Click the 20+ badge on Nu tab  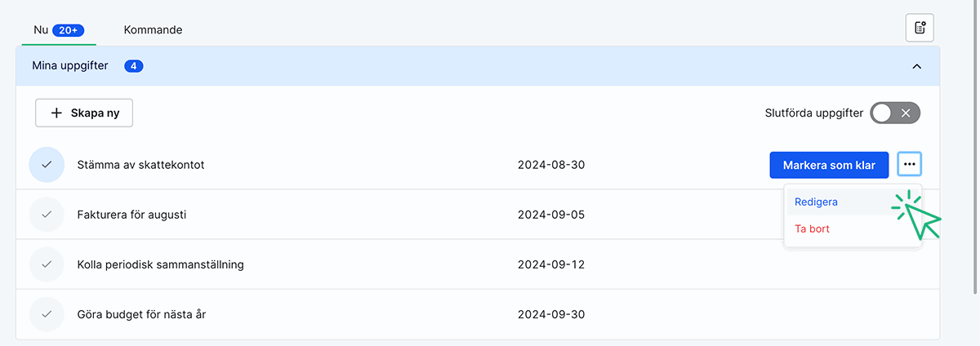[x=68, y=30]
